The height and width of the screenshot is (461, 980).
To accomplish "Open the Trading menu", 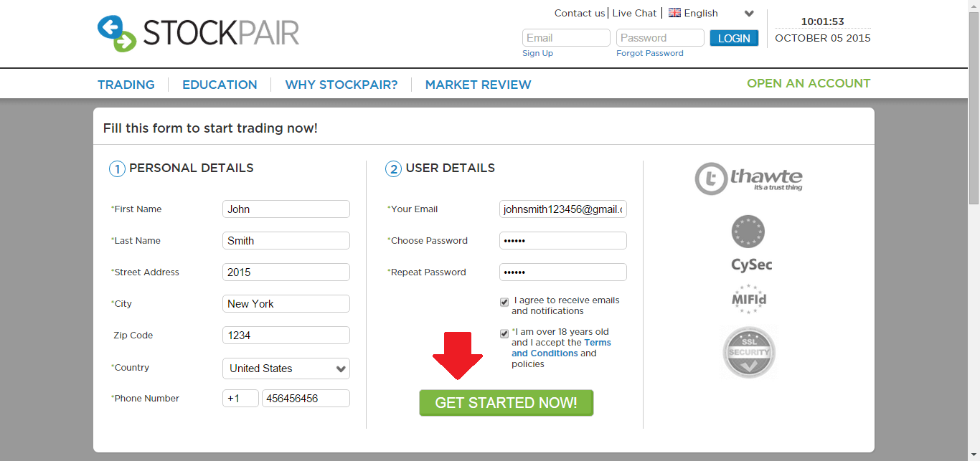I will tap(126, 85).
